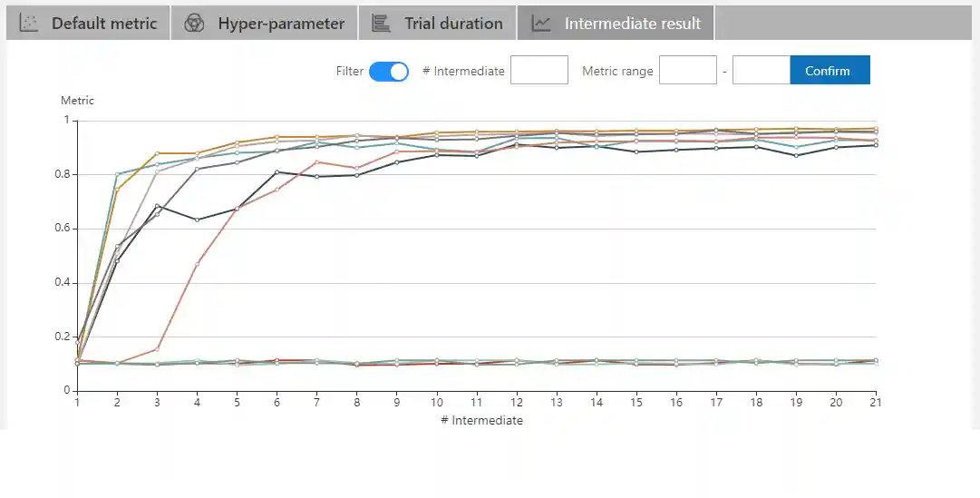980x498 pixels.
Task: Click the Trial duration bar icon
Action: 381,24
